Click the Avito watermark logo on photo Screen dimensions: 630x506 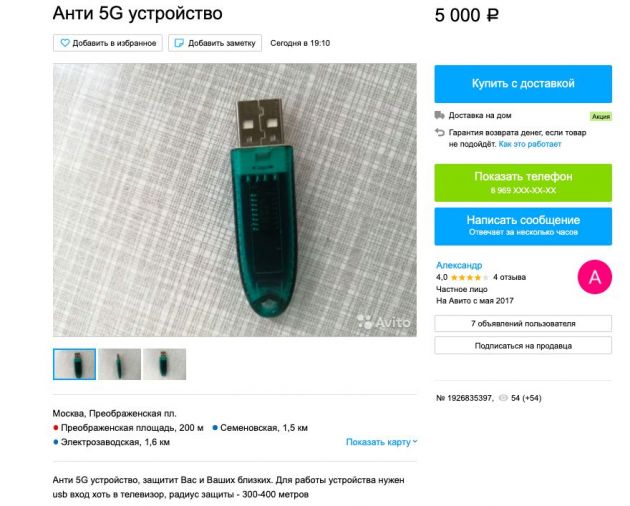click(x=384, y=322)
